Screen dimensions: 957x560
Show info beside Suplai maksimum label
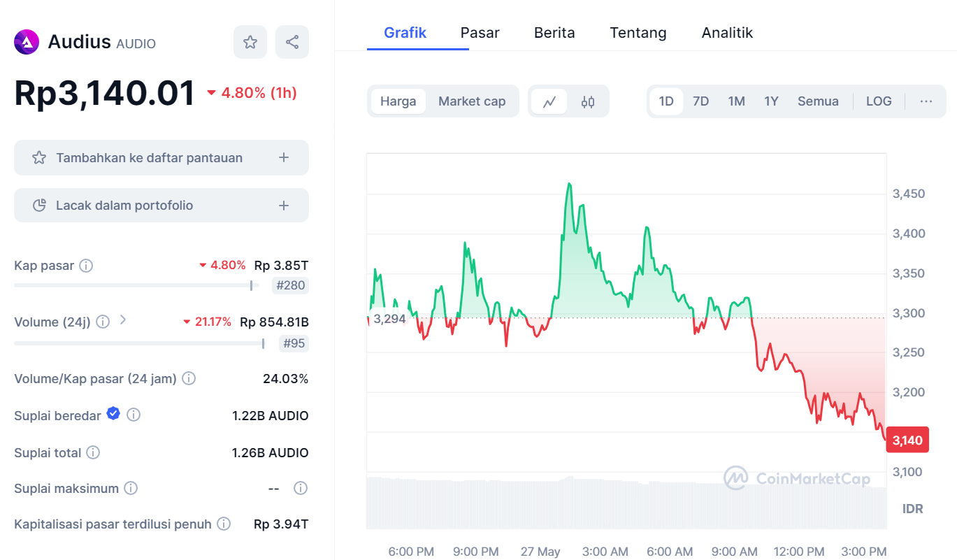pos(131,488)
